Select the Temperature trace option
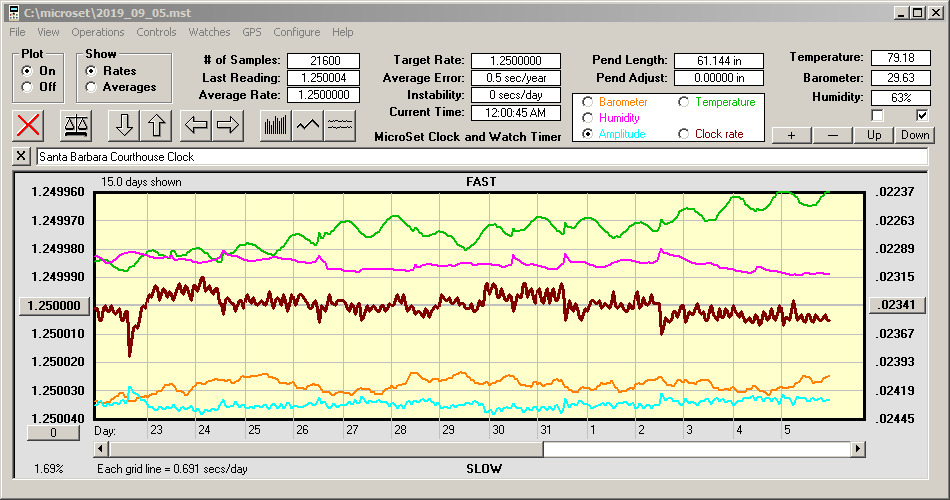Image resolution: width=950 pixels, height=500 pixels. 683,102
